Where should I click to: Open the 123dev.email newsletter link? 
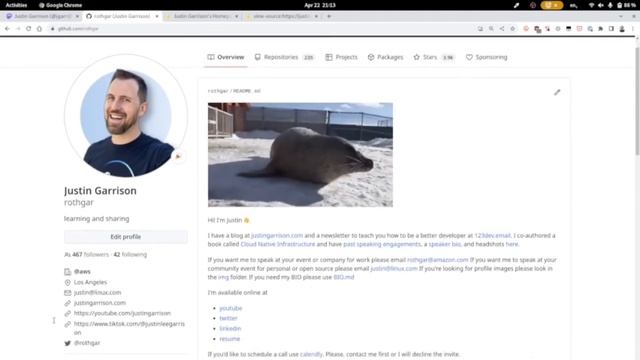point(492,236)
